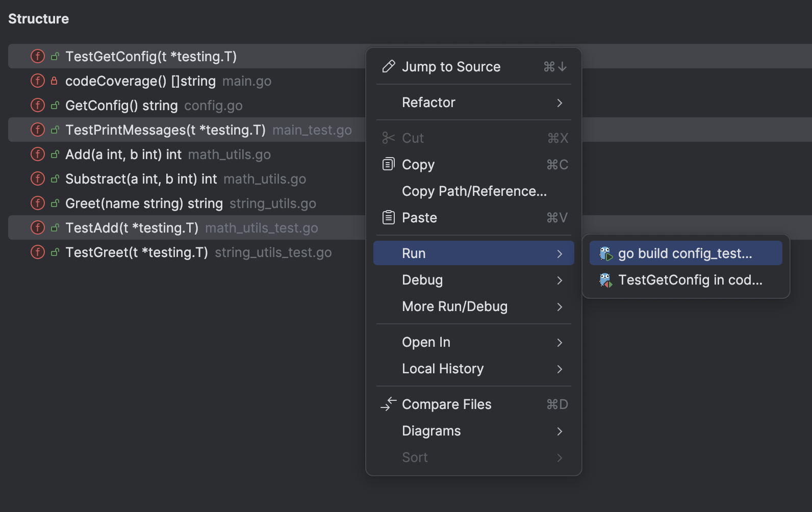This screenshot has width=812, height=512.
Task: Click the Compare Files arrows icon
Action: click(x=389, y=404)
